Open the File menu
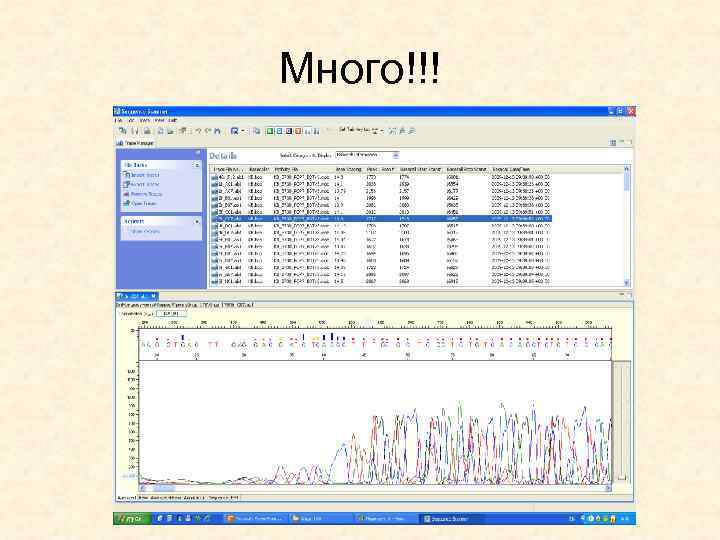 point(118,120)
